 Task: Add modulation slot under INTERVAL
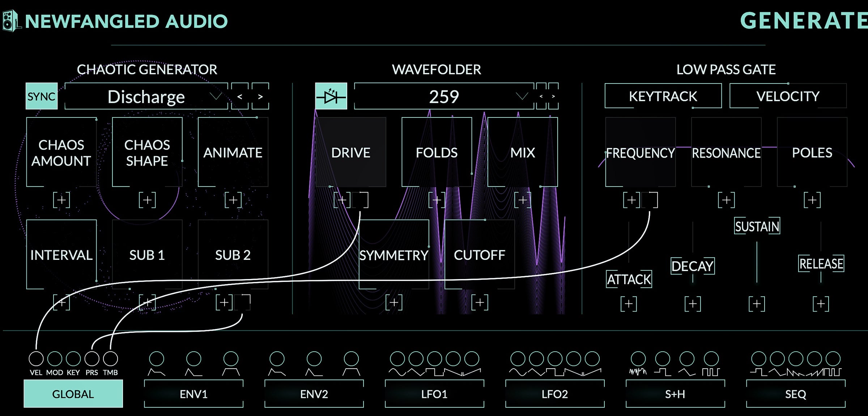point(61,303)
